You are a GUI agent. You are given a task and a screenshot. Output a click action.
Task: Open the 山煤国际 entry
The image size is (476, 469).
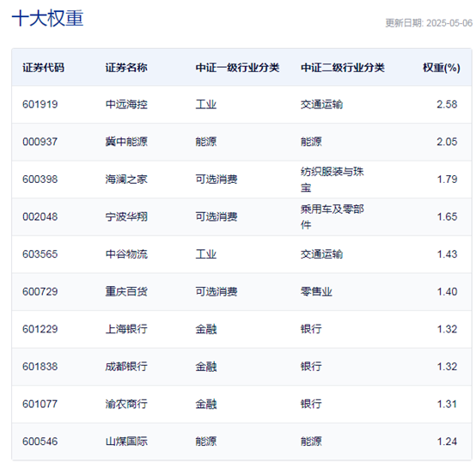(126, 442)
